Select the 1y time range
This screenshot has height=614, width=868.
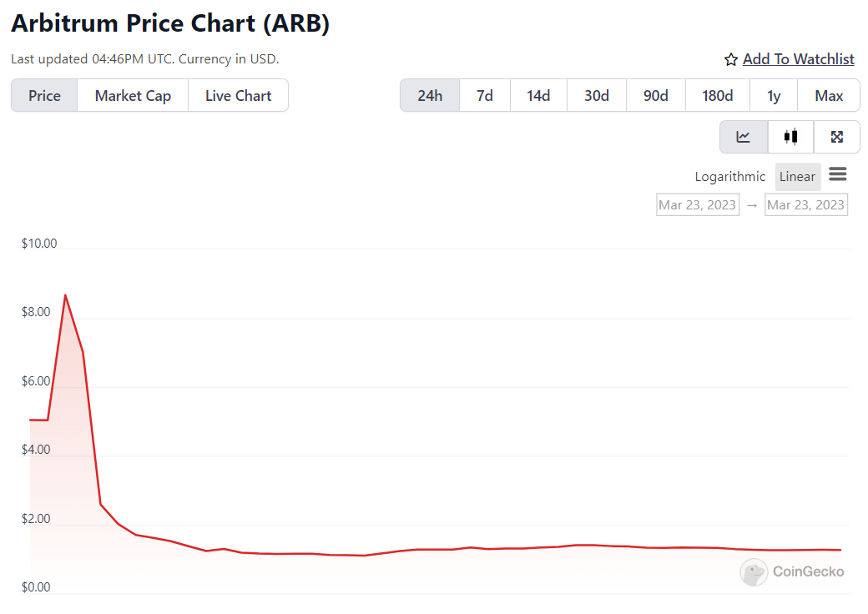click(774, 96)
